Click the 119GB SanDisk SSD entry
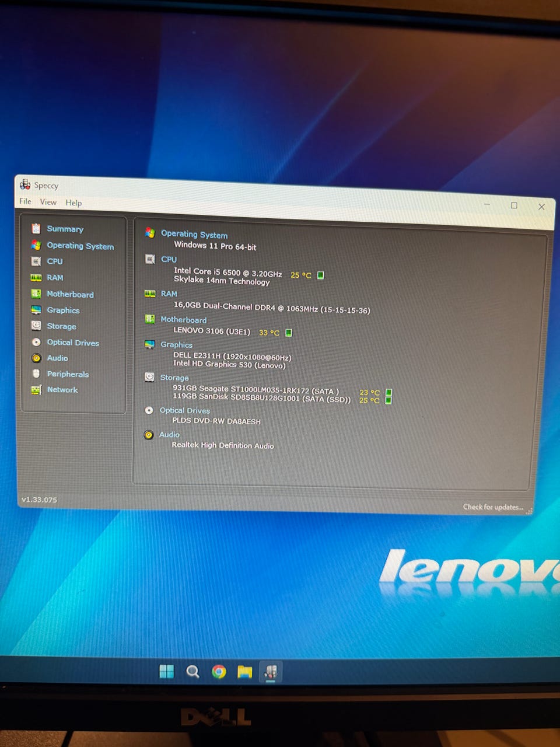Screen dimensions: 560x747 click(x=262, y=398)
